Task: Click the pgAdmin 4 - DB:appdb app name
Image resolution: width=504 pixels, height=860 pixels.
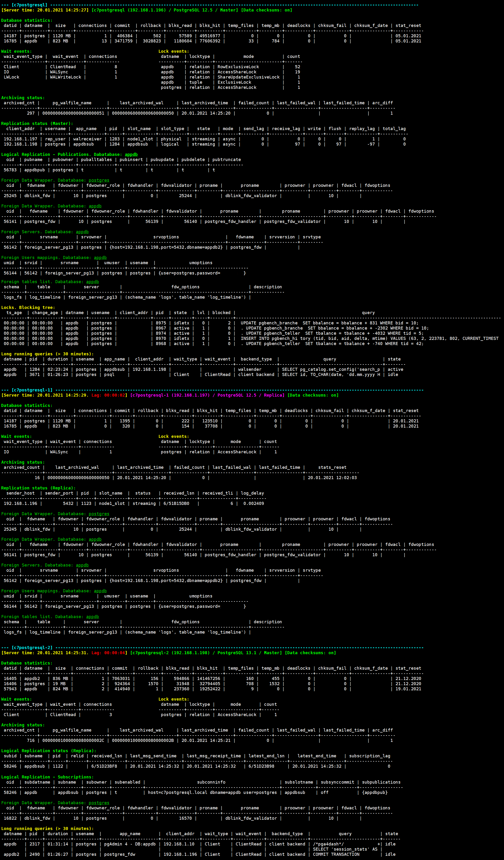Action: coord(130,844)
